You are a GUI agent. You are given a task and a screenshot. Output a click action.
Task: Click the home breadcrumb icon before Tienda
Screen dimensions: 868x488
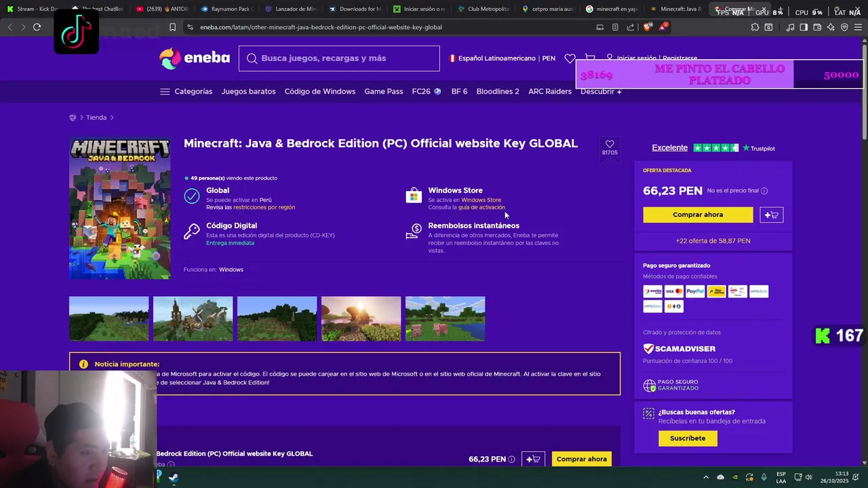tap(73, 117)
